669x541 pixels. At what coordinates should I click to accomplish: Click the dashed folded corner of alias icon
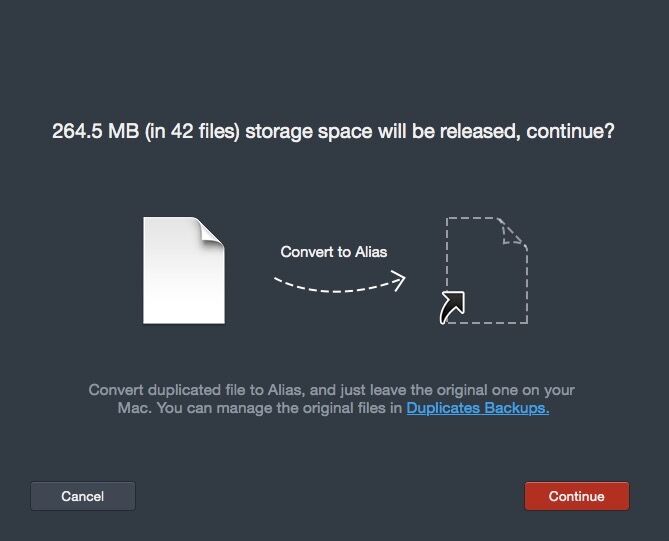(x=513, y=231)
